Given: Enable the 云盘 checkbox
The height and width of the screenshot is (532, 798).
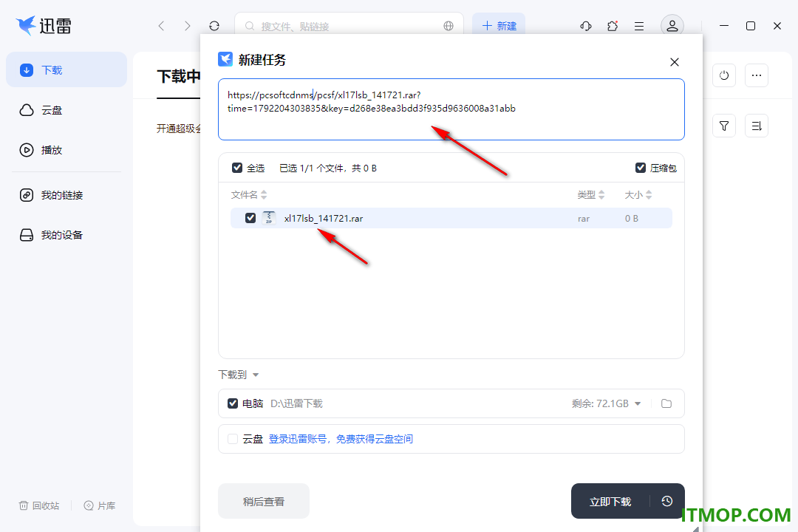Looking at the screenshot, I should [x=233, y=439].
